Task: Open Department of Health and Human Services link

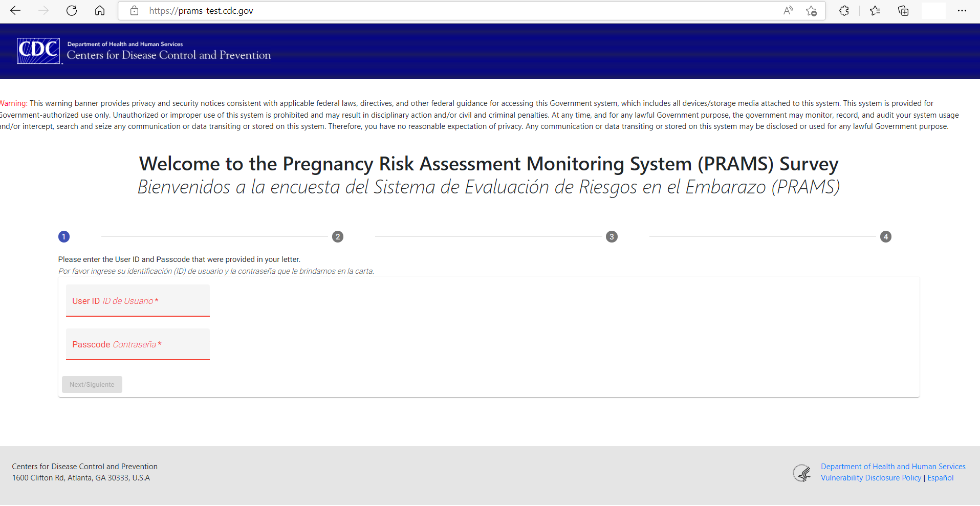Action: pyautogui.click(x=893, y=467)
